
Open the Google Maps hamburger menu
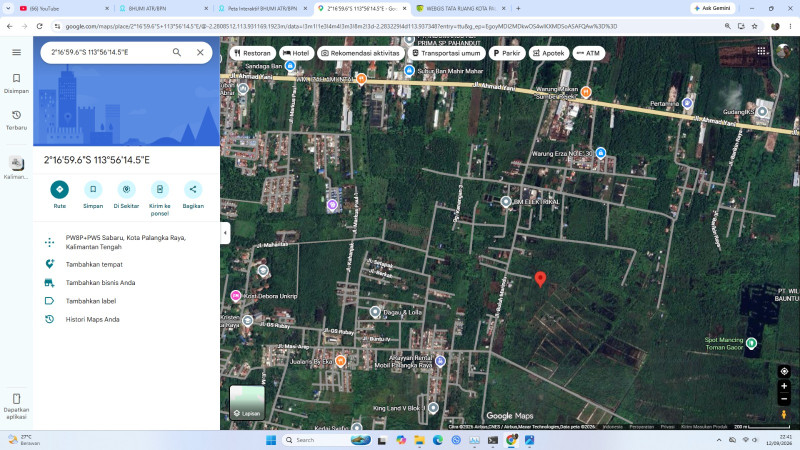click(16, 52)
